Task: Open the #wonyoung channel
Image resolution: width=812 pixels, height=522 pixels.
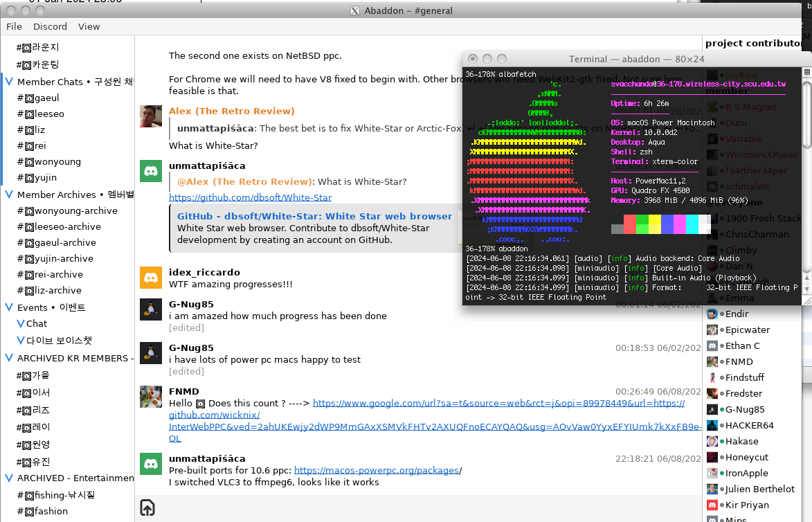Action: (x=49, y=161)
